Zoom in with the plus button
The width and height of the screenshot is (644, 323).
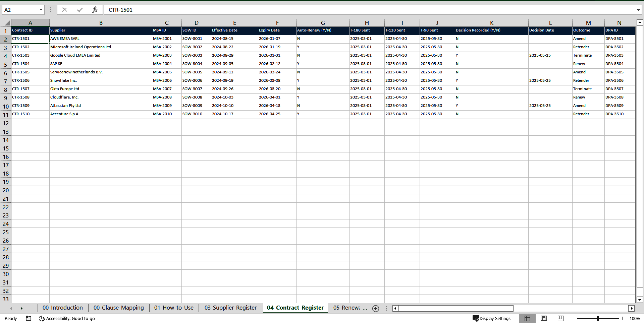pyautogui.click(x=623, y=318)
